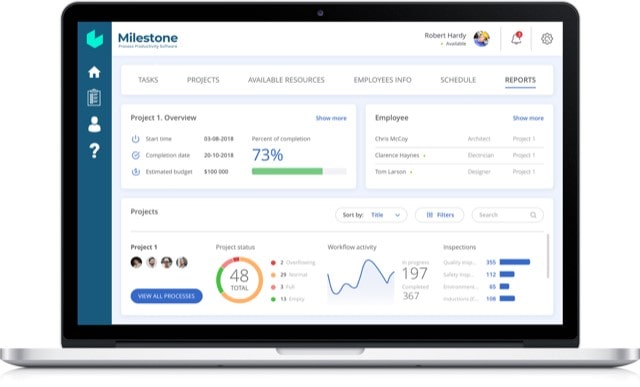Expand the Sort by Title dropdown
Image resolution: width=640 pixels, height=387 pixels.
371,215
